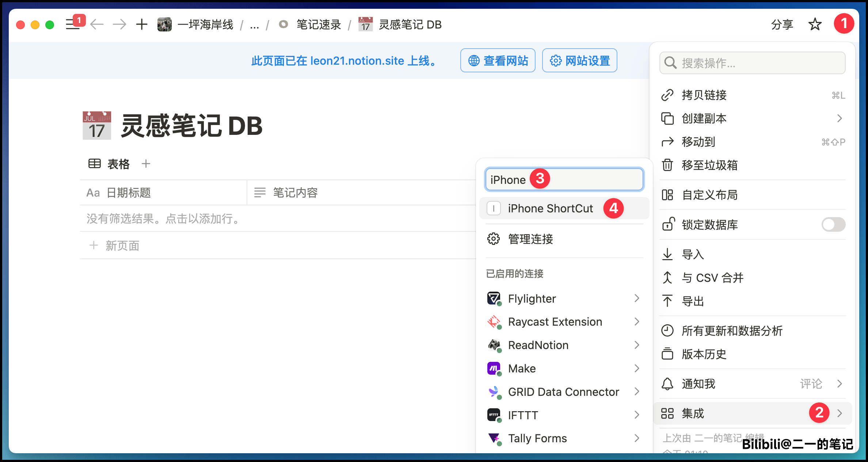
Task: Click the duplicate 创建副本 icon
Action: coord(667,118)
